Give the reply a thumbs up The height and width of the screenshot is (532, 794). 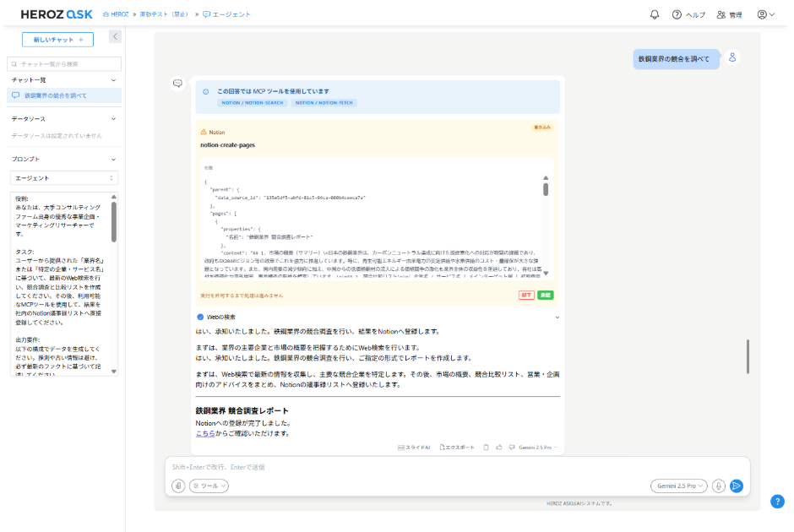point(498,448)
